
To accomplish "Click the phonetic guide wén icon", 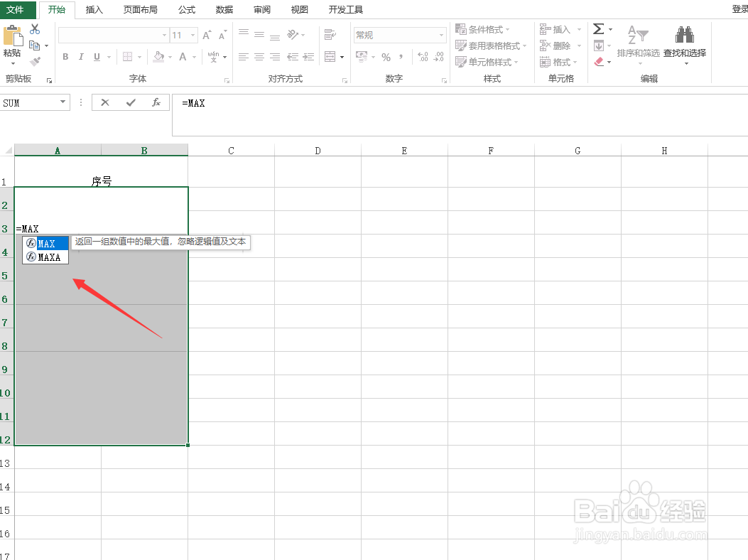I will point(213,57).
